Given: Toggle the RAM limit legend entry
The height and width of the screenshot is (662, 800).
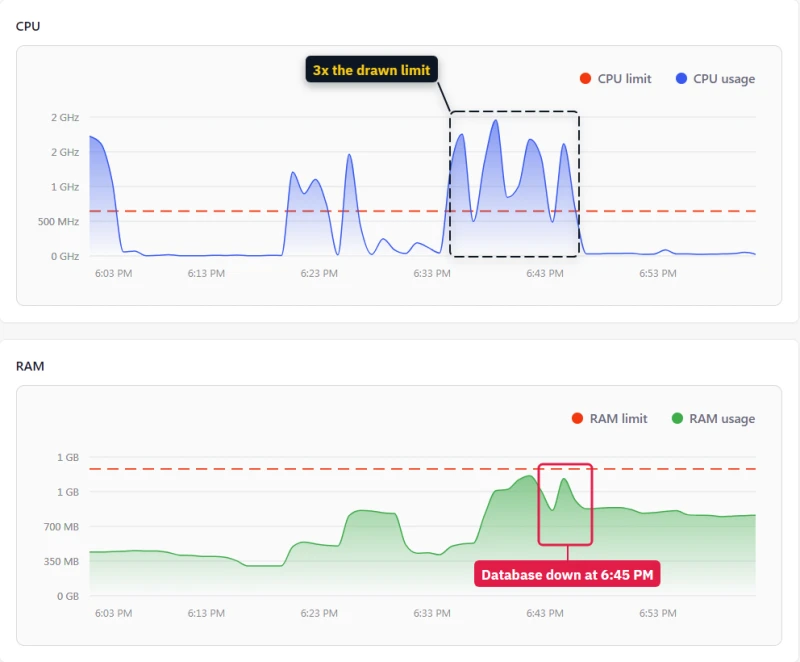Looking at the screenshot, I should [610, 419].
